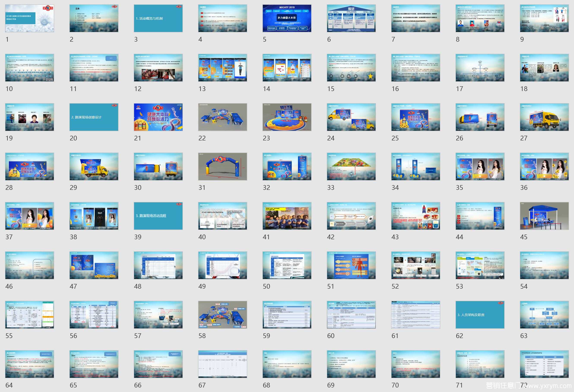This screenshot has width=574, height=392.
Task: Pick slide 55 thumbnail
Action: coord(30,315)
